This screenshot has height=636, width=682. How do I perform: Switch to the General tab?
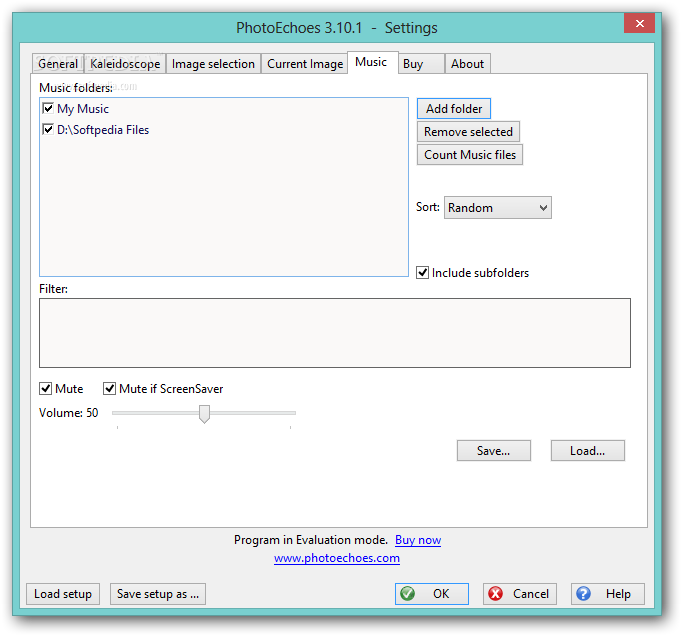[x=58, y=64]
